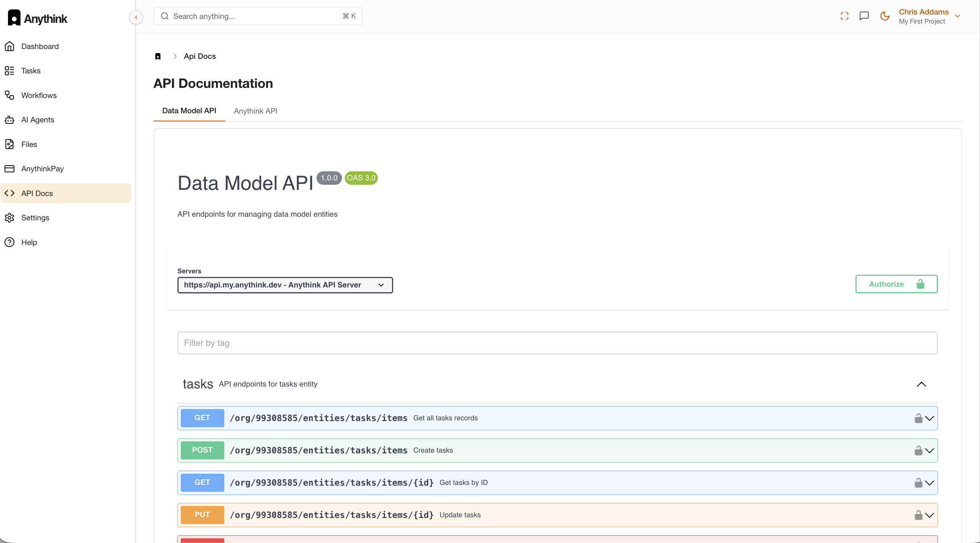
Task: Collapse the sidebar with the chevron toggle
Action: 136,17
